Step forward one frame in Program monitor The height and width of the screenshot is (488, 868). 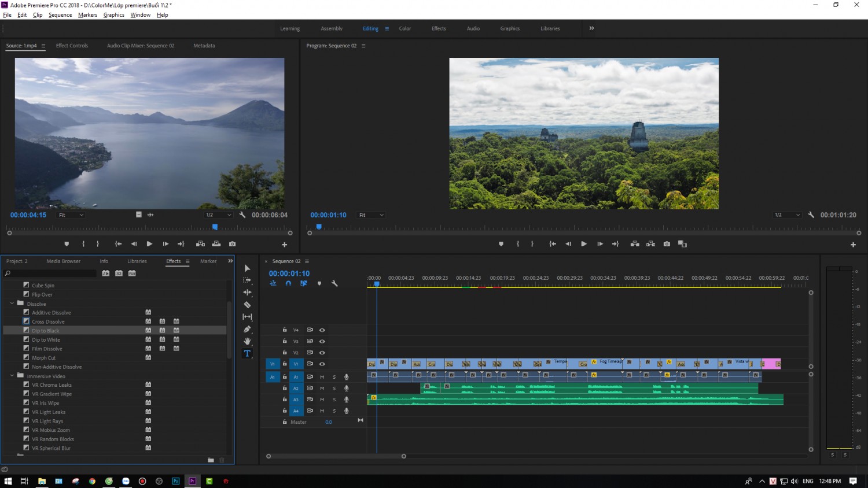600,244
